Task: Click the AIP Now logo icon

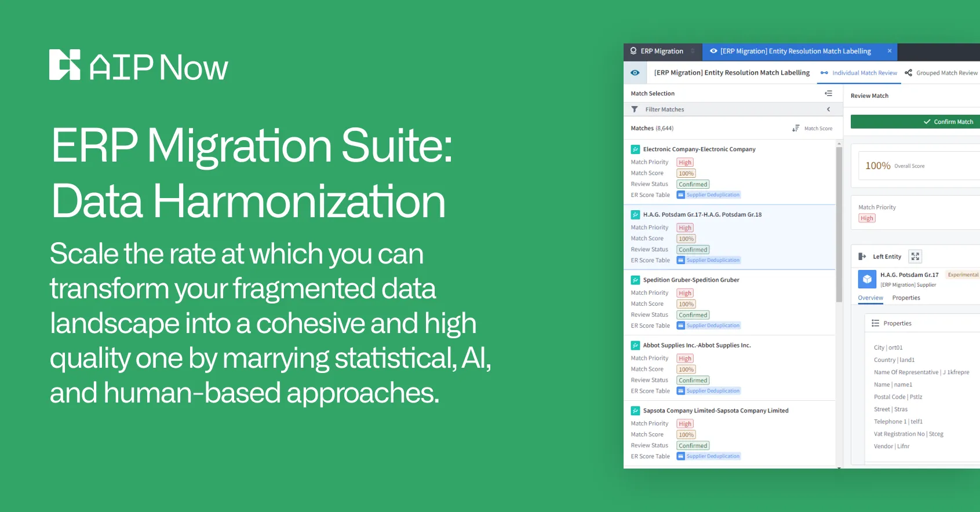Action: 64,65
